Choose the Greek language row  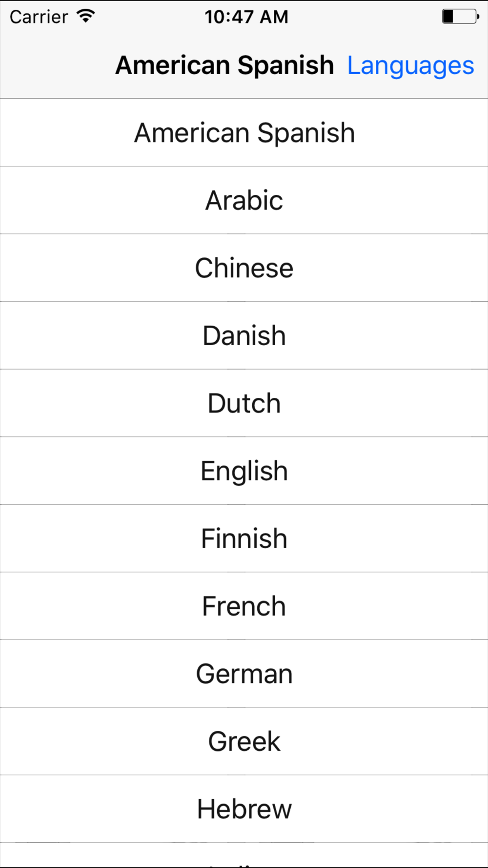(244, 741)
